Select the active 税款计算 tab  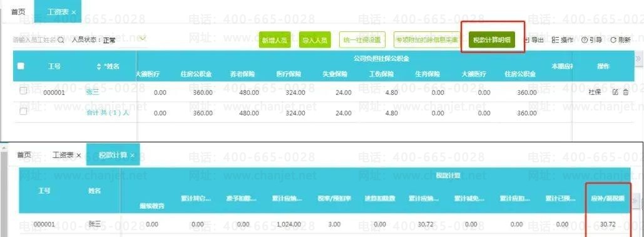pyautogui.click(x=113, y=155)
